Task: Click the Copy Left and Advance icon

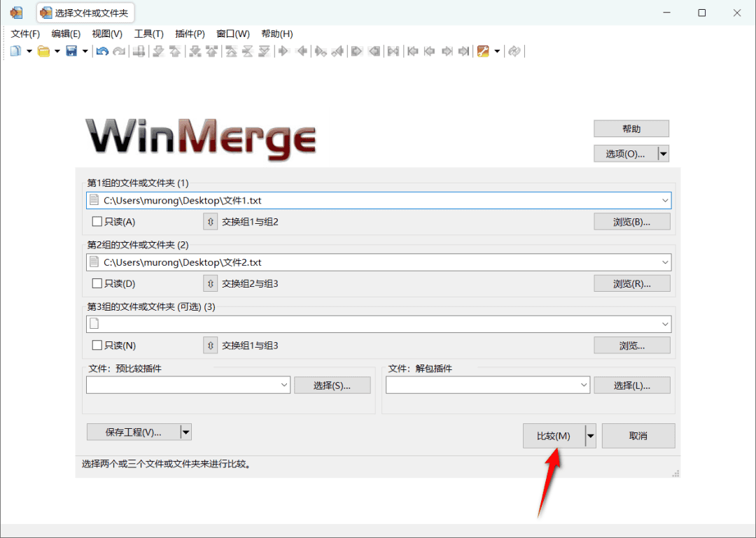Action: click(x=337, y=50)
